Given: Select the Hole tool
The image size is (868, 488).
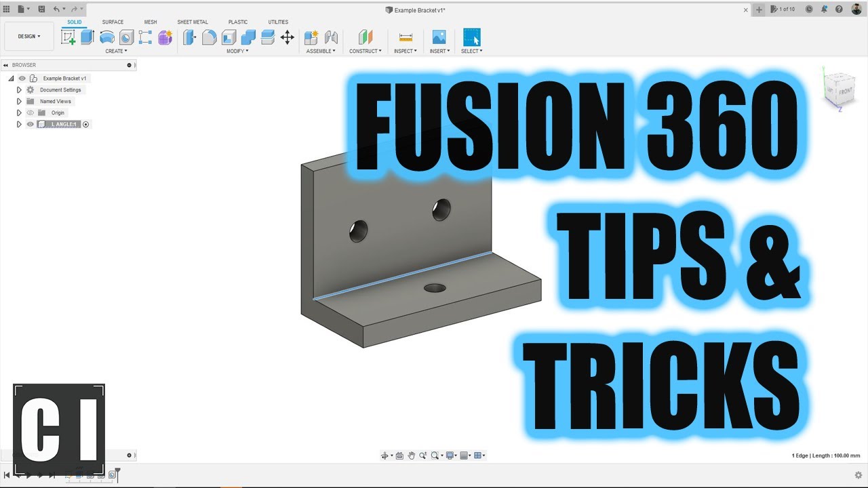Looking at the screenshot, I should point(126,37).
